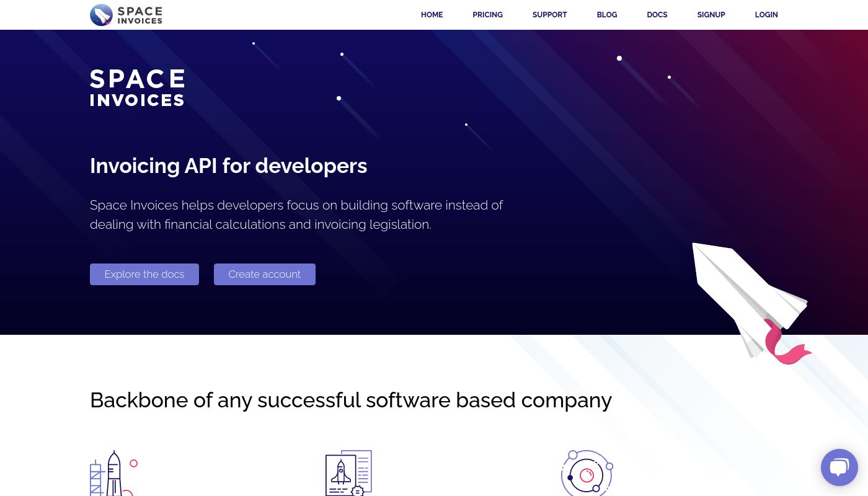
Task: Click the Space Invoices logo in the header
Action: pyautogui.click(x=126, y=15)
